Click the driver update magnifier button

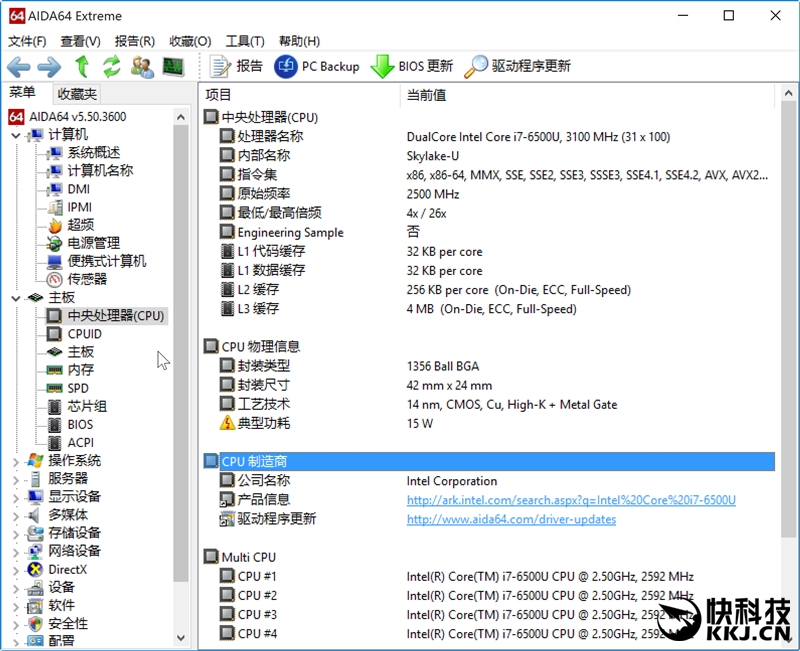[x=518, y=67]
